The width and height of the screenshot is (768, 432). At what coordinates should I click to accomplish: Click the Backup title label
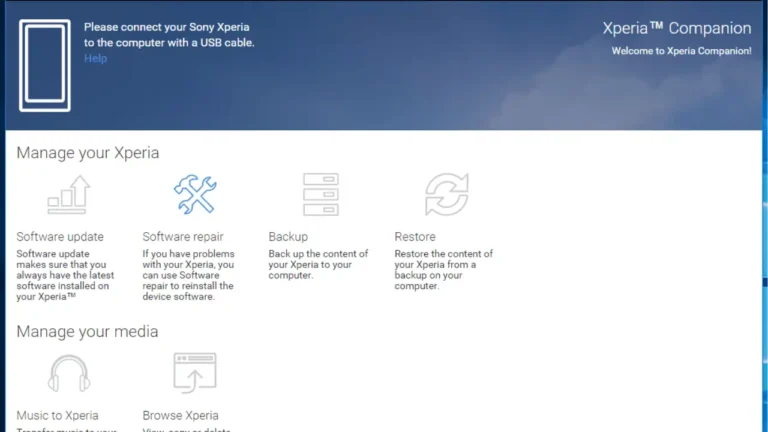click(288, 237)
